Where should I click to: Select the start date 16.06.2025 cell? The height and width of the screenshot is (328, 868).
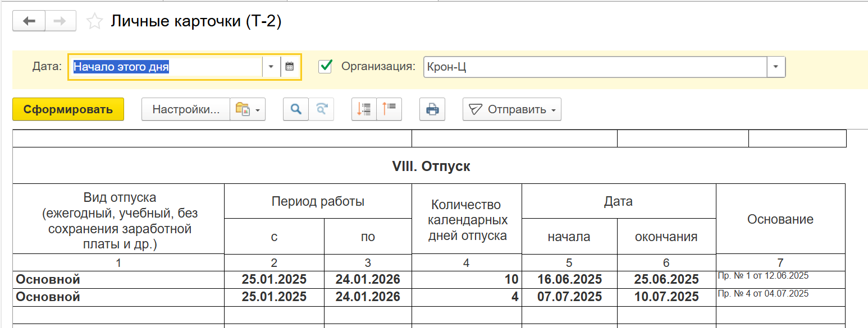coord(569,279)
